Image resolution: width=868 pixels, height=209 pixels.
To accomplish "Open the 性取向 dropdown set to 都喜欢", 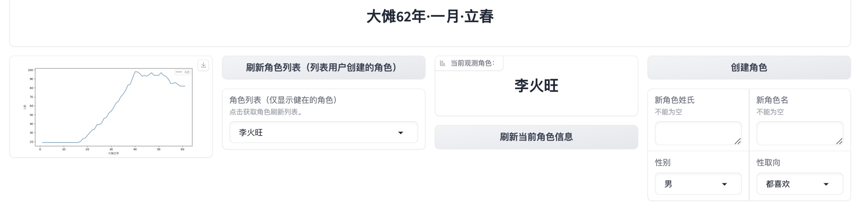I will 799,184.
